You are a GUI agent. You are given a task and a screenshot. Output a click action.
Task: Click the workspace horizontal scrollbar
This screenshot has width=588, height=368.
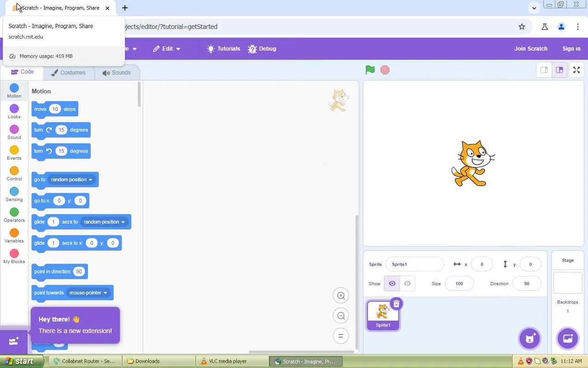(x=301, y=352)
